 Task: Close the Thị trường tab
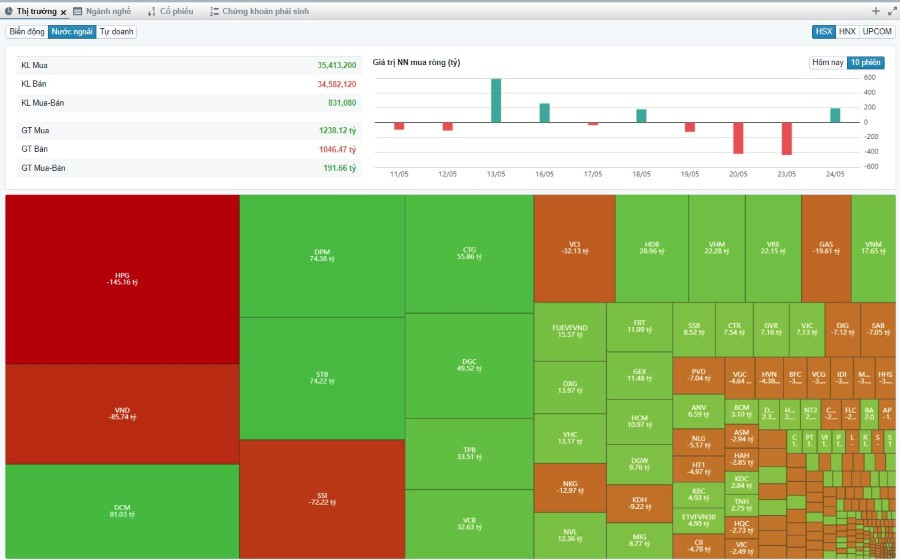(x=63, y=12)
